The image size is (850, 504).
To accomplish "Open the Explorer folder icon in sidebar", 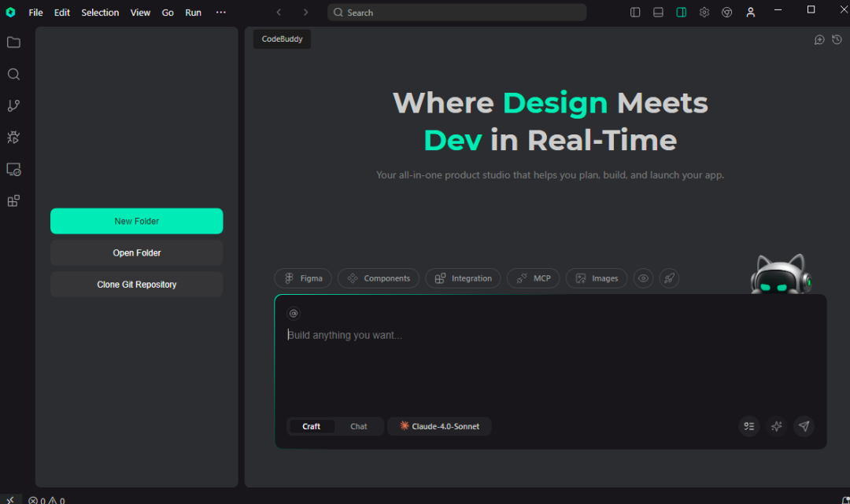I will point(13,42).
